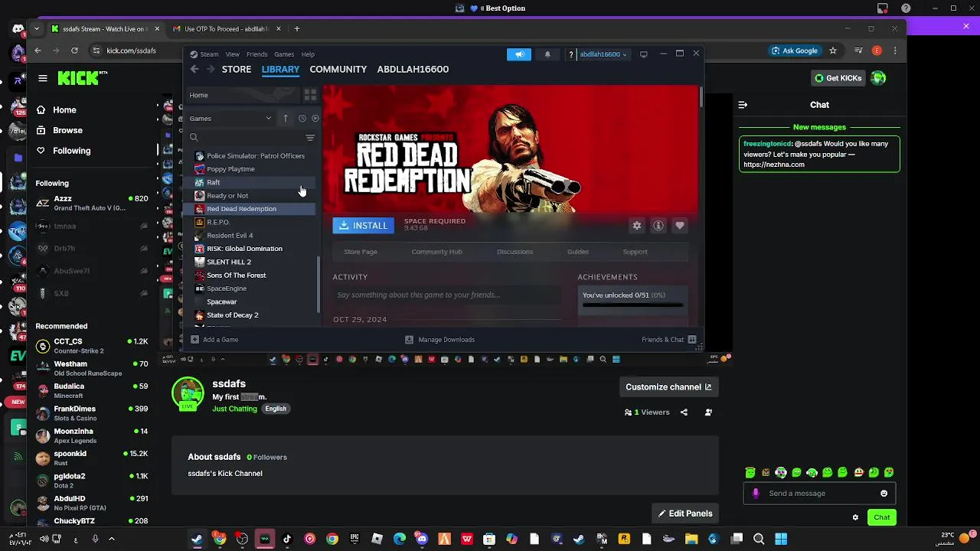The height and width of the screenshot is (551, 980).
Task: Click Add a Game in Steam
Action: tap(214, 340)
